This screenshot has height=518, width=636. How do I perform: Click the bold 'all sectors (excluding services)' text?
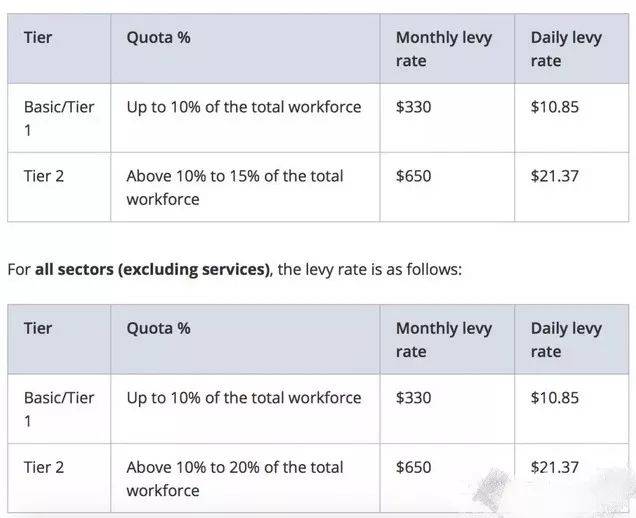tap(152, 270)
